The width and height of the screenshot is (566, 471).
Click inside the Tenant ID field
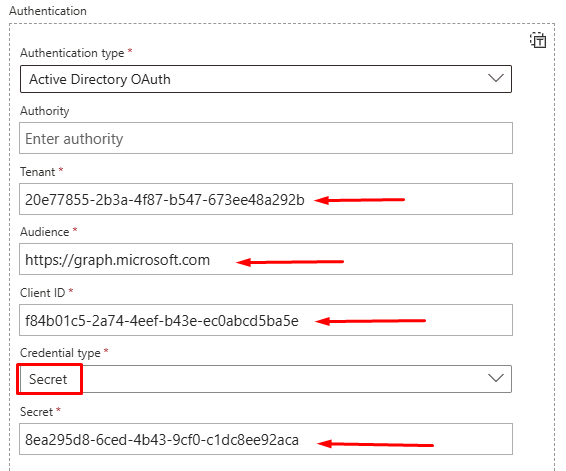[266, 199]
